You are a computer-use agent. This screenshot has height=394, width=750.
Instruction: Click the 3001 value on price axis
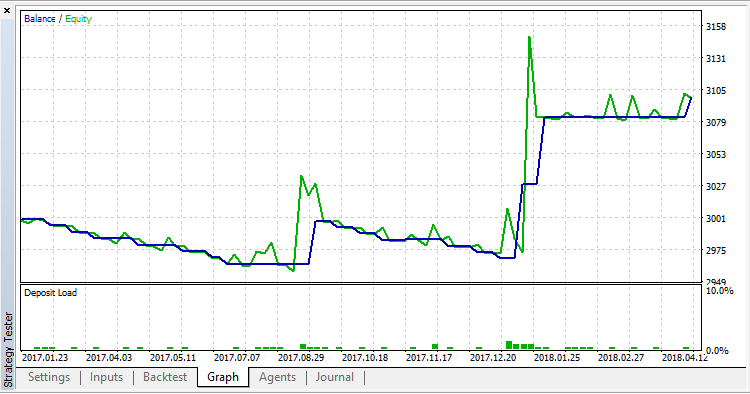tap(716, 219)
